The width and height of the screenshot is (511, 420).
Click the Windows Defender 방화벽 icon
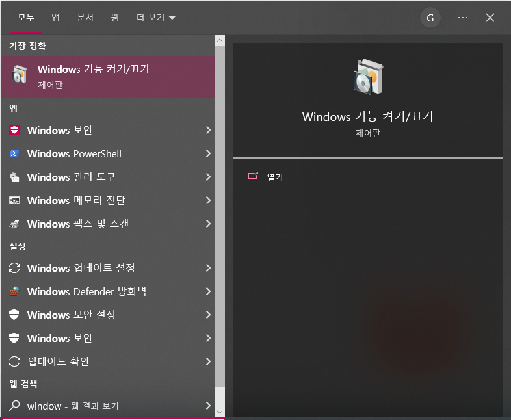pos(14,291)
